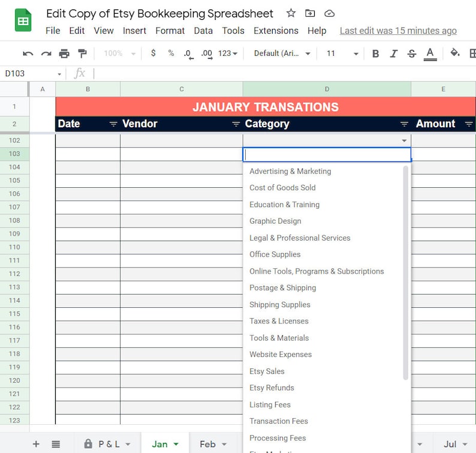
Task: Click the formula bar input
Action: pos(284,74)
